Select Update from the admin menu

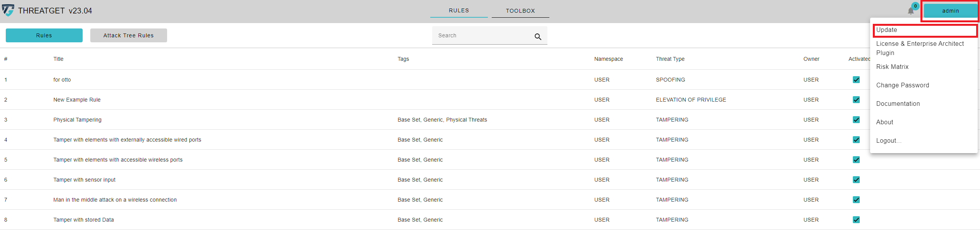pos(886,30)
